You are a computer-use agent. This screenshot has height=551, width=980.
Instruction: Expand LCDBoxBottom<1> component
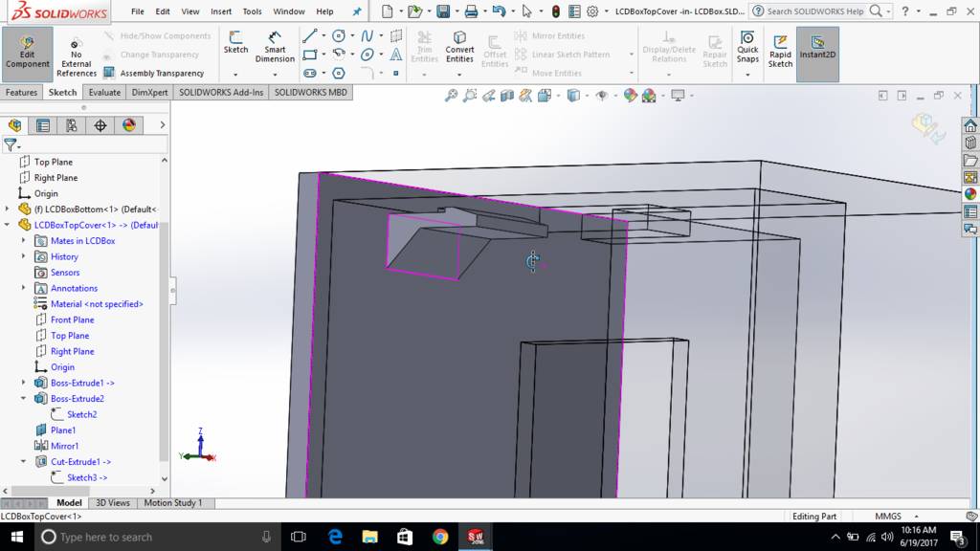click(8, 209)
